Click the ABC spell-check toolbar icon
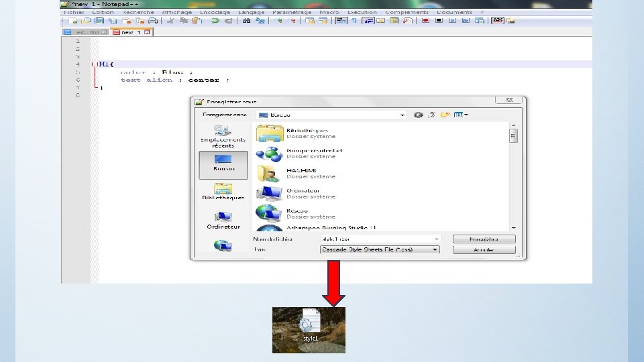The width and height of the screenshot is (644, 362). point(497,21)
